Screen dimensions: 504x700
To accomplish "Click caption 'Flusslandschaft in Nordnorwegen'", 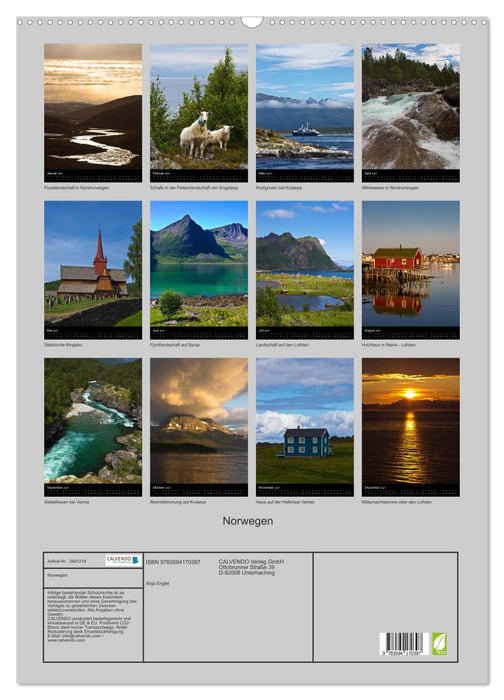I will coord(76,188).
